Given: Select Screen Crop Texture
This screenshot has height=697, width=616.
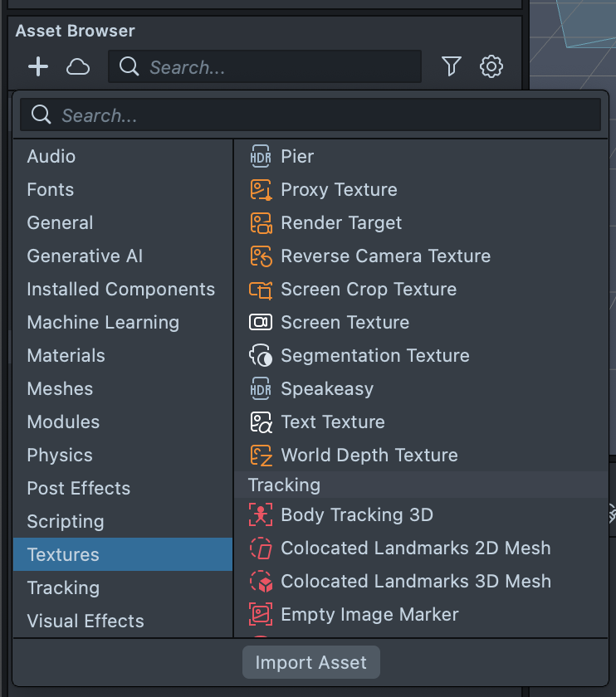Looking at the screenshot, I should tap(369, 289).
